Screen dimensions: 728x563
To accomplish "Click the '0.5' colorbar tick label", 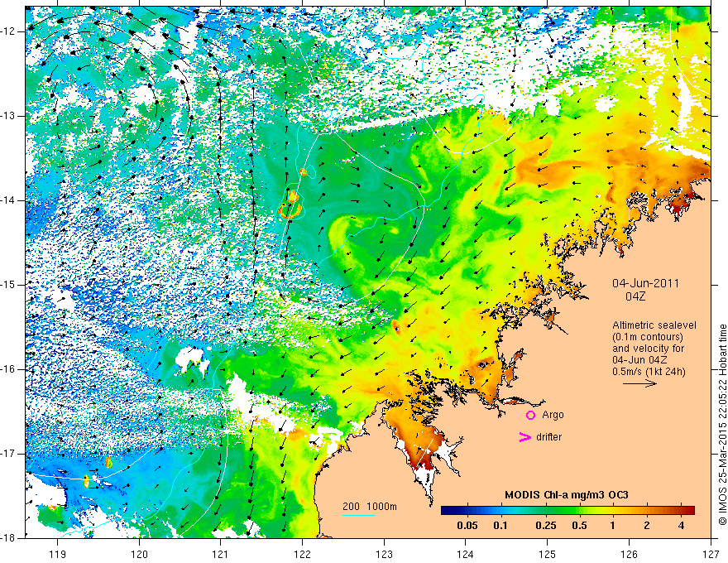I will 579,526.
